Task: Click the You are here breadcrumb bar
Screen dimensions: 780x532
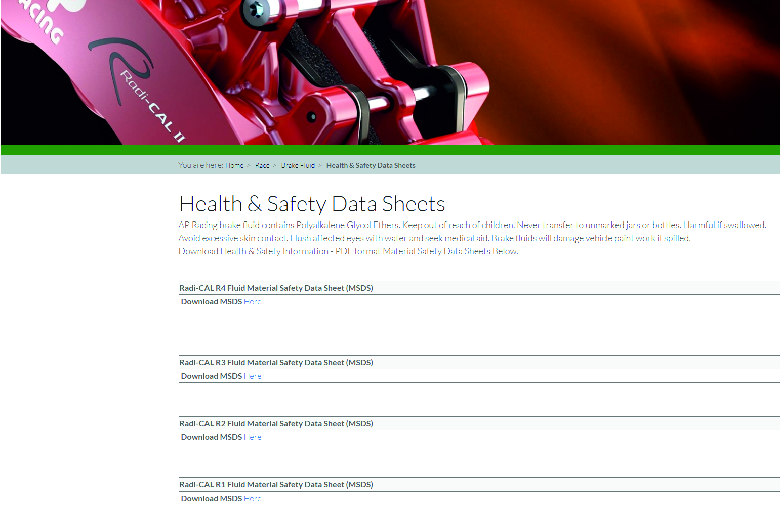Action: [x=390, y=165]
